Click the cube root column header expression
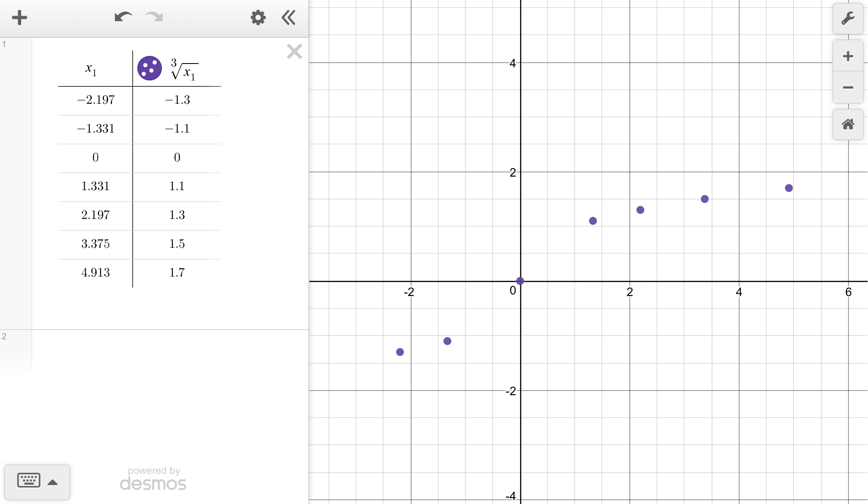 184,70
